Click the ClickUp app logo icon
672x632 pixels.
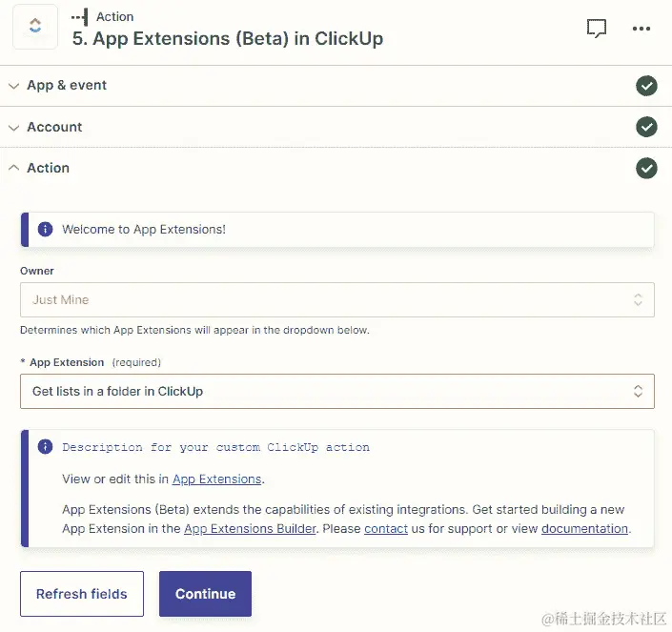tap(35, 26)
